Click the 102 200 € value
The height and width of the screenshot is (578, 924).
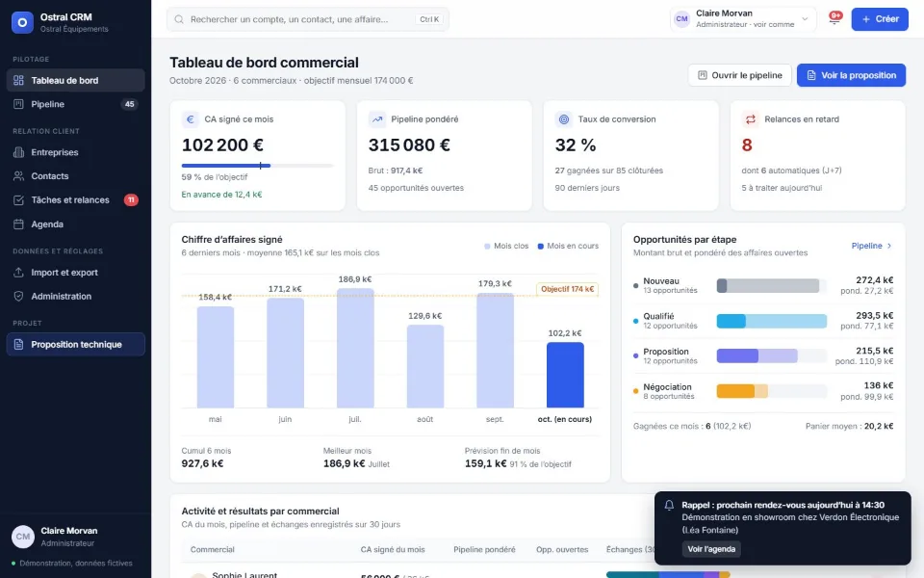(x=222, y=145)
